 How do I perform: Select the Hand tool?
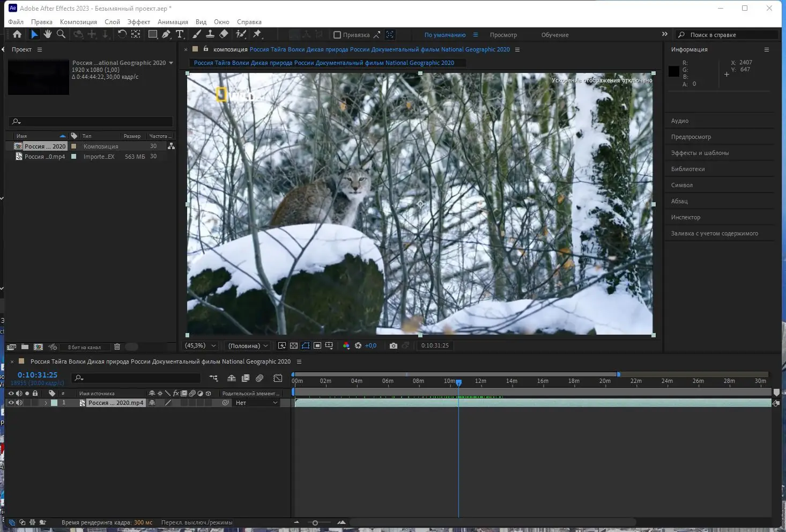click(48, 34)
